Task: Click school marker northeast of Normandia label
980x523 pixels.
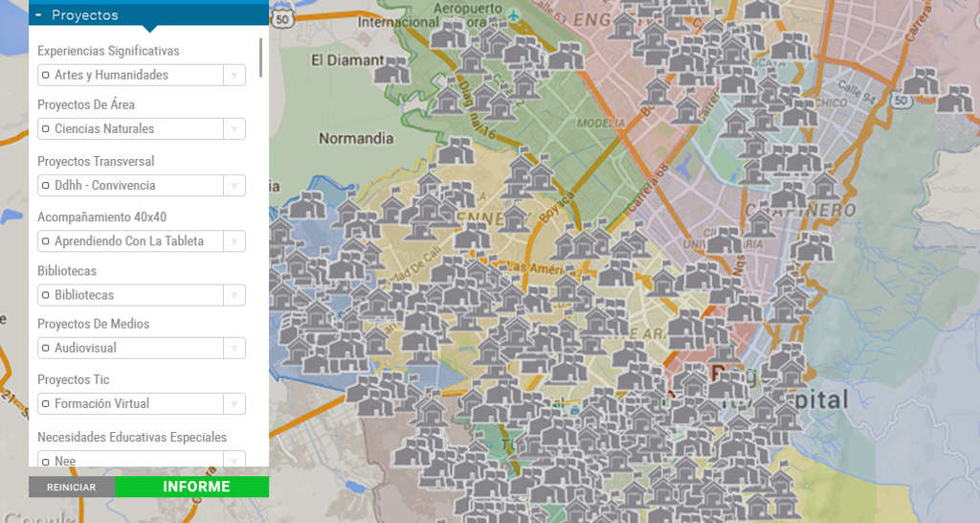Action: coord(456,150)
